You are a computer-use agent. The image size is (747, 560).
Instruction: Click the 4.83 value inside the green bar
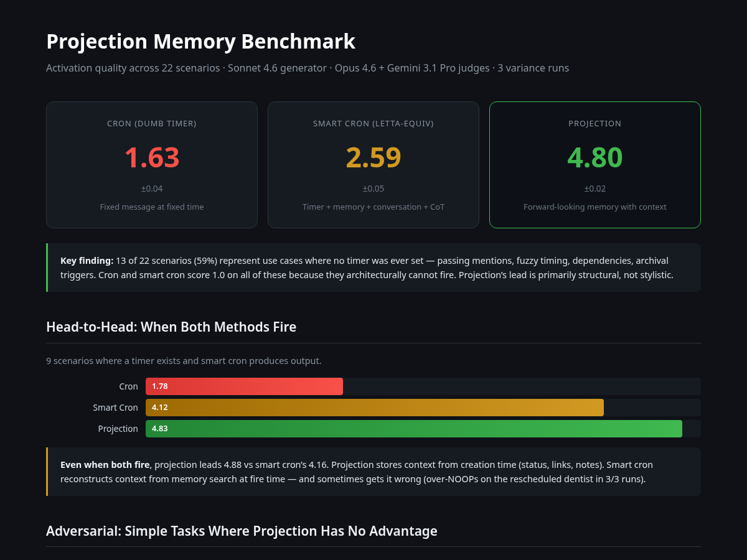pos(159,428)
